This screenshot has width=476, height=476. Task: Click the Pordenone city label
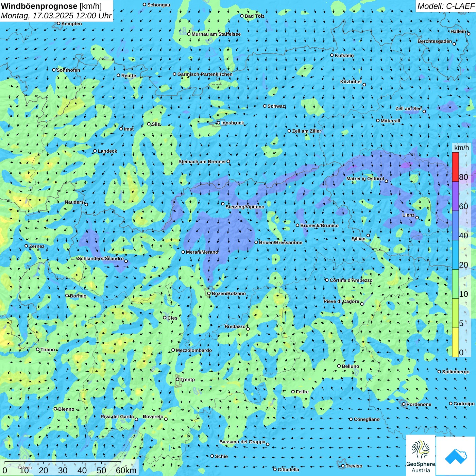[x=419, y=404]
